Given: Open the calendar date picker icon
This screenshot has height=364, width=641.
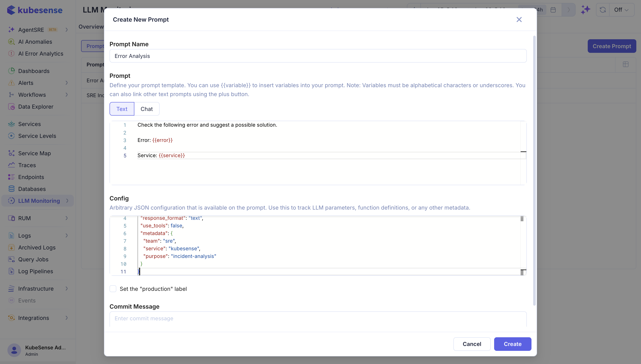Looking at the screenshot, I should point(553,10).
